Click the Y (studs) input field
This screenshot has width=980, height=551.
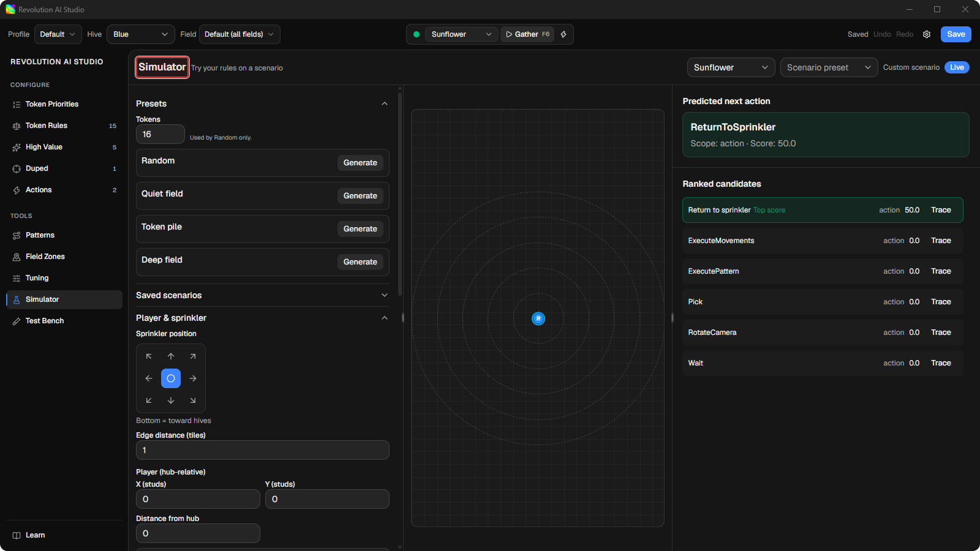click(327, 499)
